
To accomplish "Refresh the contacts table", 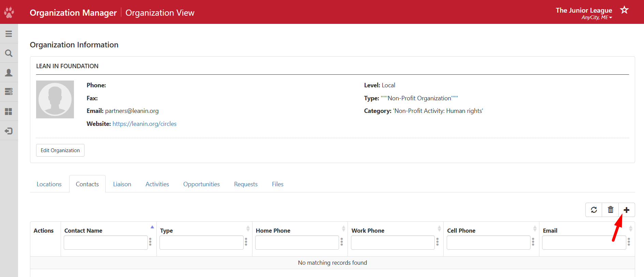I will coord(594,210).
